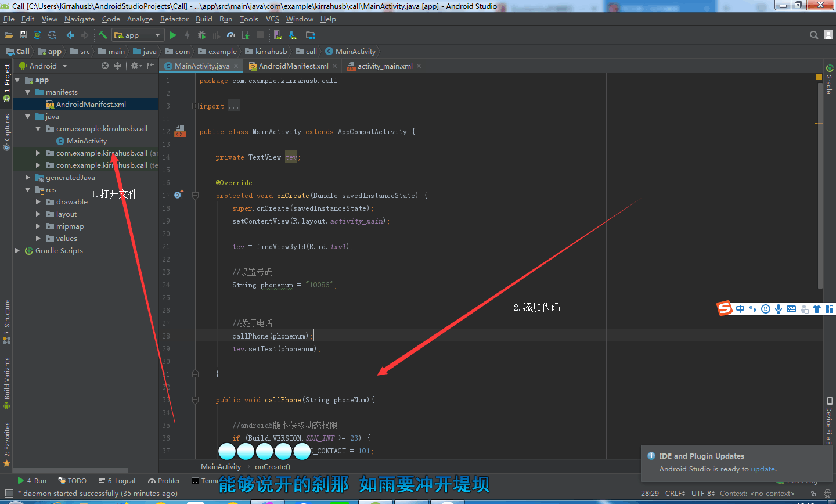Open the Analyze menu

[139, 19]
